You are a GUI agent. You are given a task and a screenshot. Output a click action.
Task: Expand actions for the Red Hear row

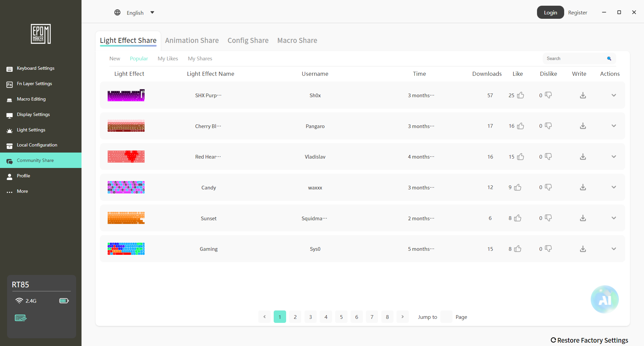point(614,157)
